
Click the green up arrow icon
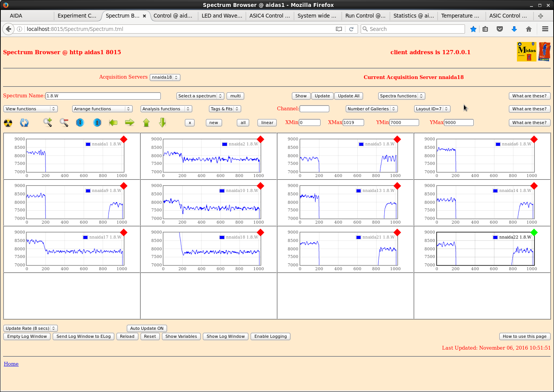pyautogui.click(x=146, y=123)
